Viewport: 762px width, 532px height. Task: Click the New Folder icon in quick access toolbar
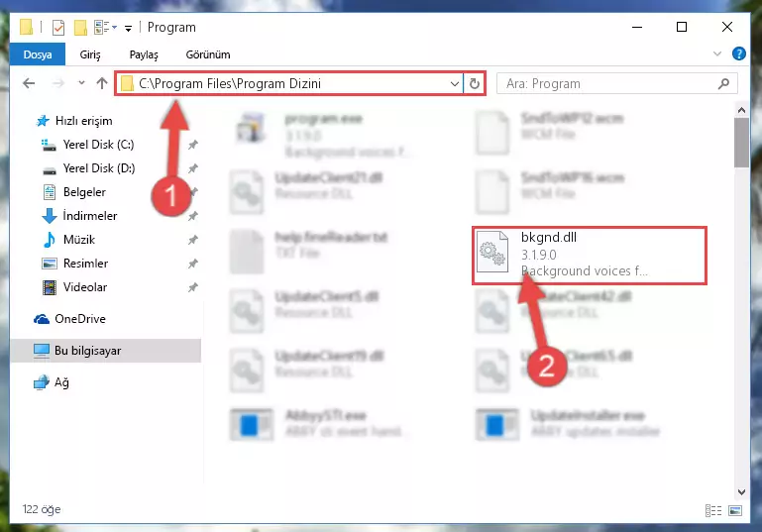click(80, 27)
